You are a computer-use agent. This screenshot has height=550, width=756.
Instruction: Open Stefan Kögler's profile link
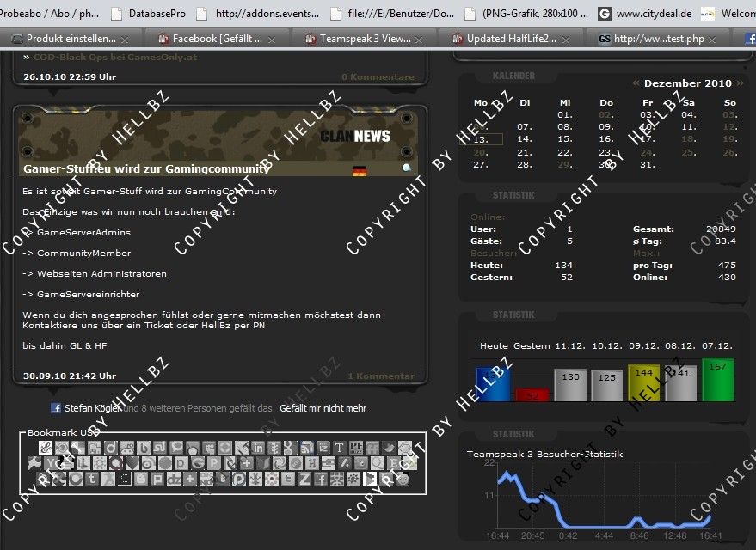click(x=93, y=408)
